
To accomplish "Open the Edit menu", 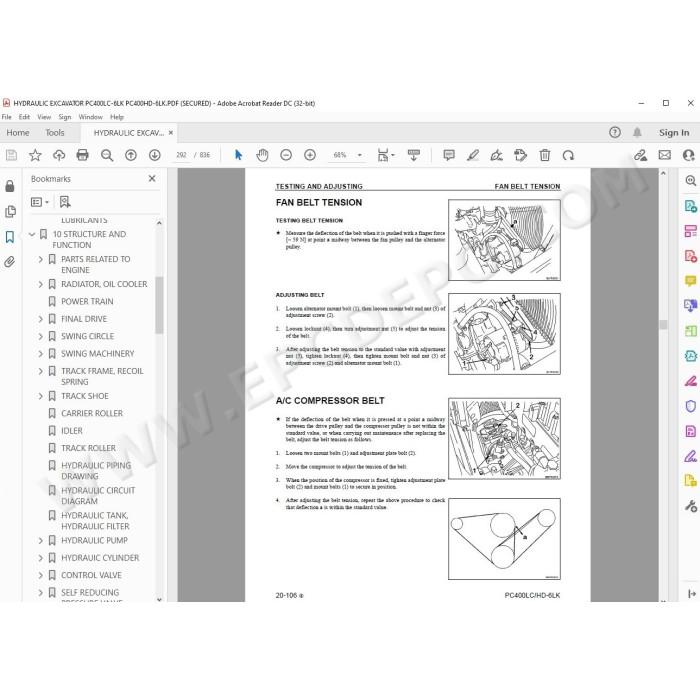I will [x=24, y=117].
